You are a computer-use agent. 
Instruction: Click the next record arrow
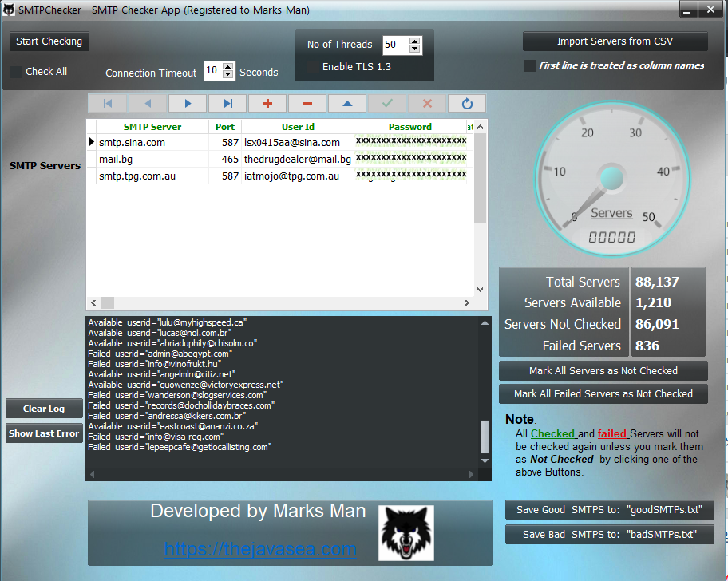(x=188, y=104)
